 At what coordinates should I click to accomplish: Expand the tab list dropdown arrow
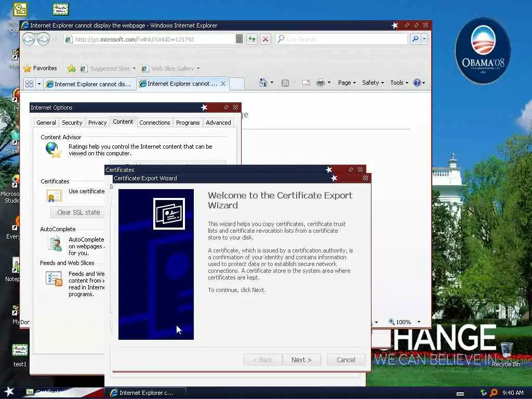(39, 84)
